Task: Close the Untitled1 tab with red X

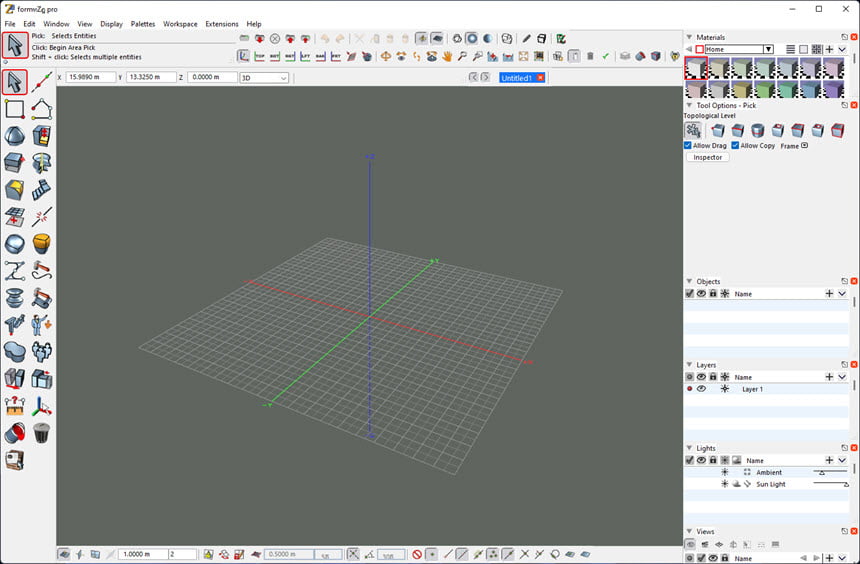Action: tap(540, 78)
